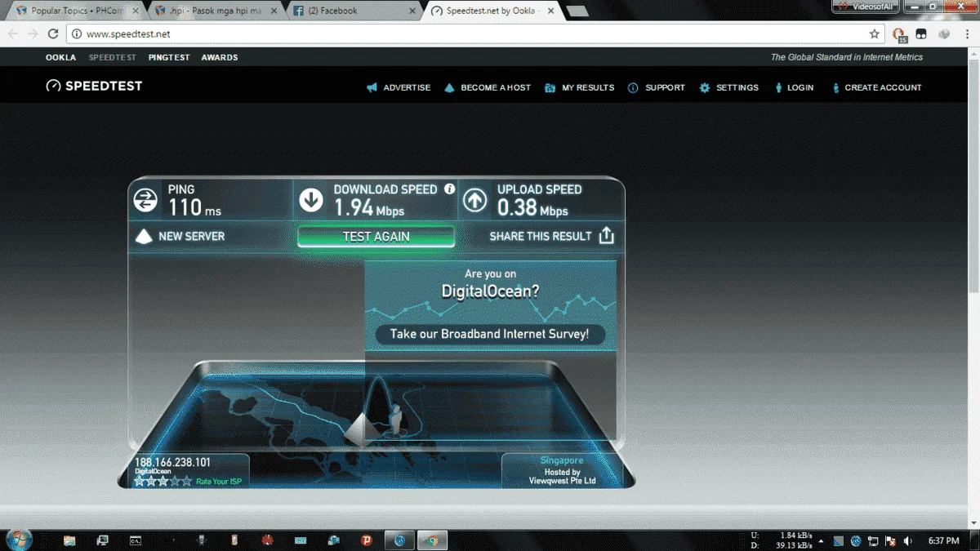Reload the current page
Image resolution: width=980 pixels, height=551 pixels.
pos(53,34)
